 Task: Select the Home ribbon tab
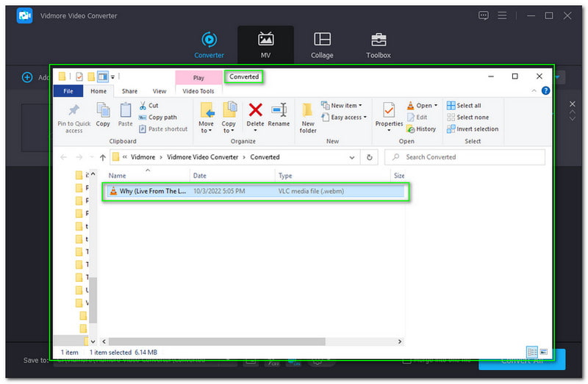[x=98, y=91]
